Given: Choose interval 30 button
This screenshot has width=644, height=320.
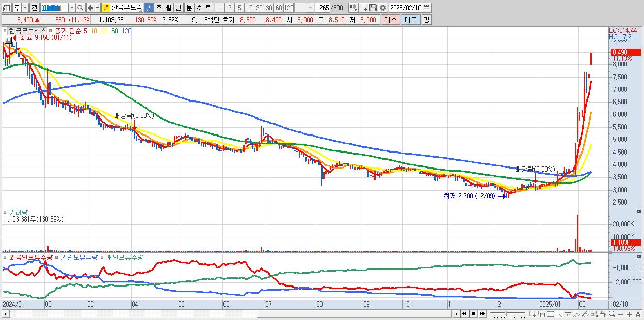Looking at the screenshot, I should coord(269,8).
